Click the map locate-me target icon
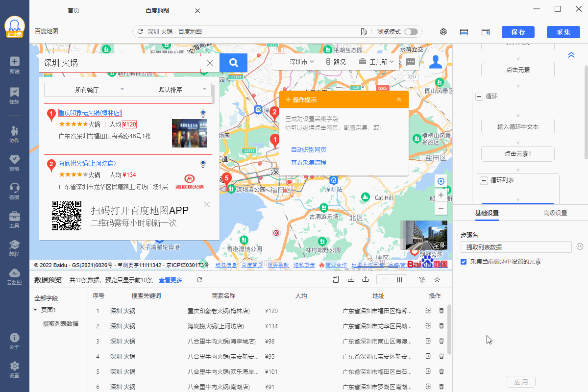 [x=441, y=181]
